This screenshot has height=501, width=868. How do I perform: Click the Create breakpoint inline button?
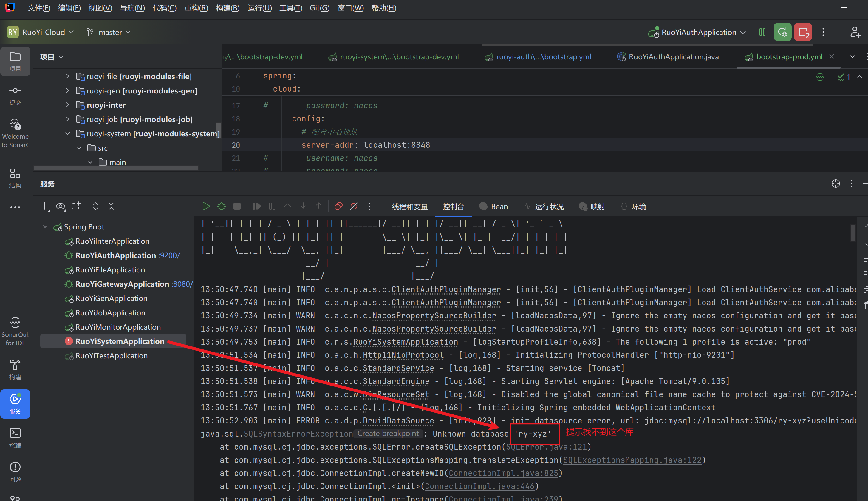[388, 434]
